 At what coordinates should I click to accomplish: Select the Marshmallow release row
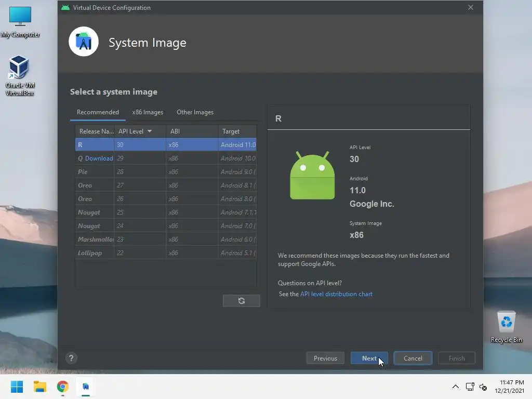pos(166,240)
